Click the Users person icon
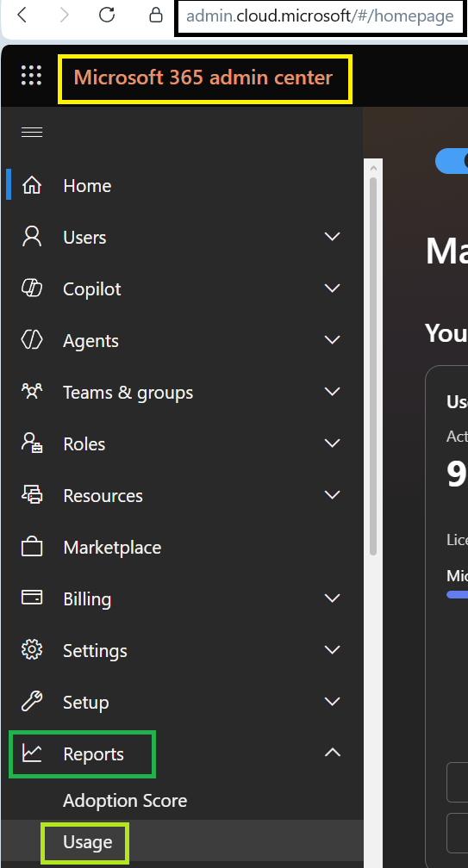The image size is (468, 868). pos(32,237)
